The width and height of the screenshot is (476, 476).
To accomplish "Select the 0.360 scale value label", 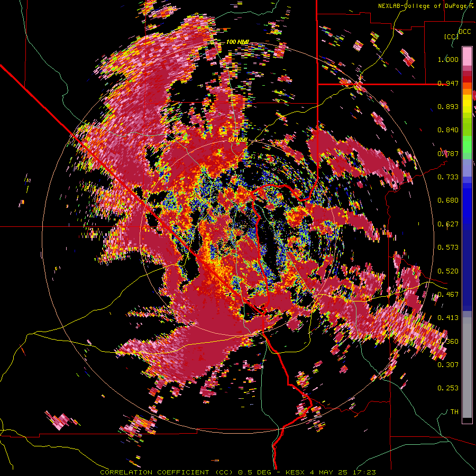I will pos(448,342).
